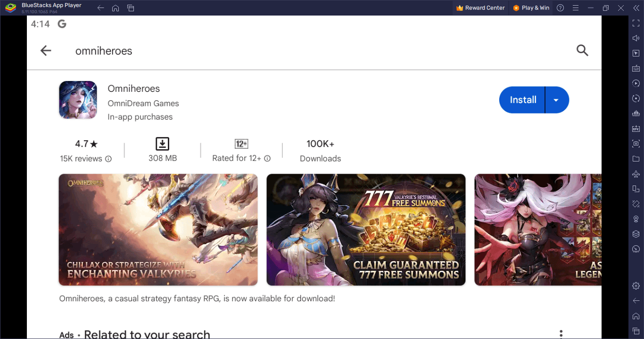Take a screenshot with sidebar camera
The image size is (644, 339).
click(636, 144)
